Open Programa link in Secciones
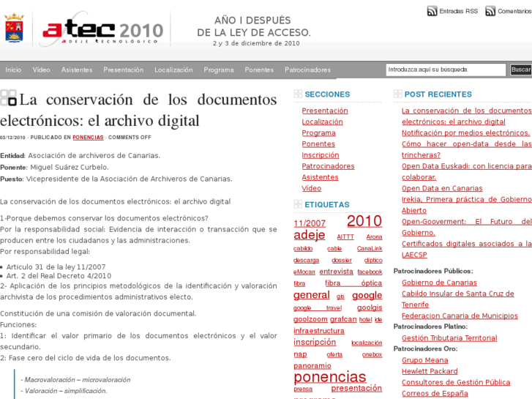The height and width of the screenshot is (399, 532). 318,133
